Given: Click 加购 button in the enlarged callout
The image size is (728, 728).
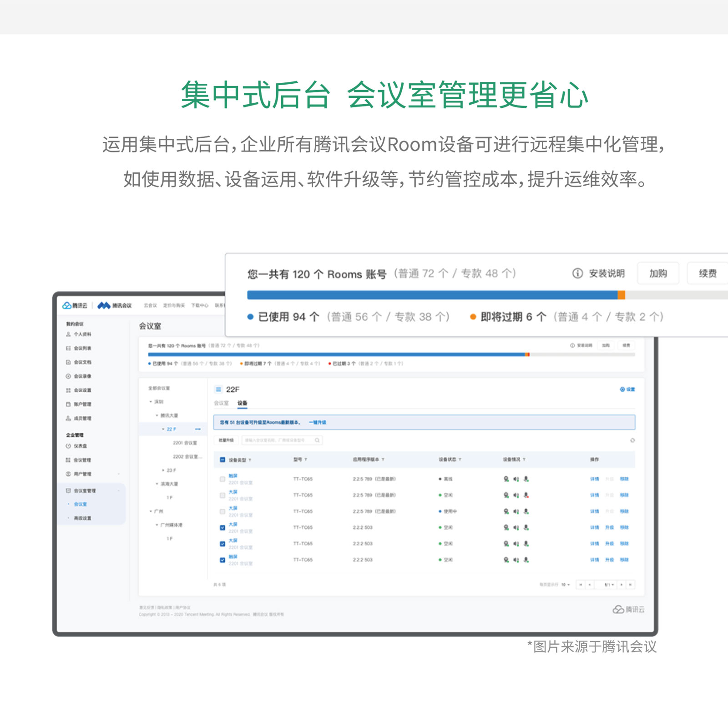Looking at the screenshot, I should click(658, 273).
